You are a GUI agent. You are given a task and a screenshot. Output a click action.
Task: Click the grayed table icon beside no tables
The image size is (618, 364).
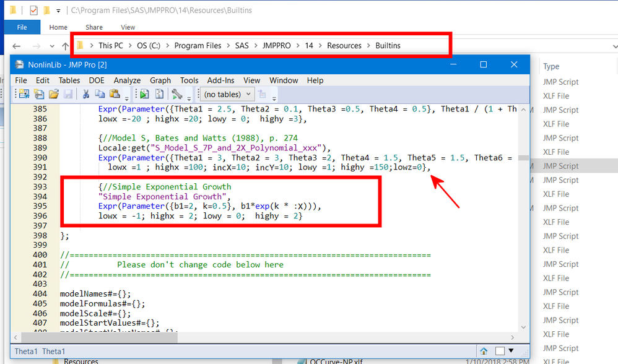pyautogui.click(x=262, y=94)
